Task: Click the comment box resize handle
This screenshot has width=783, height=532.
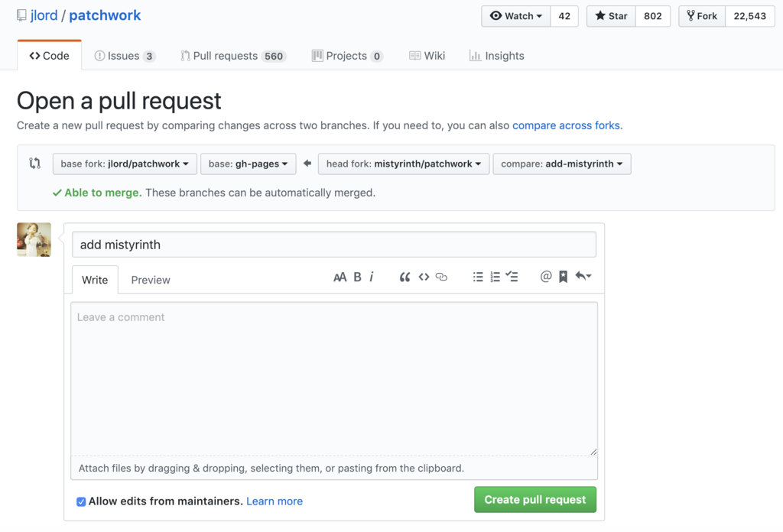Action: coord(593,452)
